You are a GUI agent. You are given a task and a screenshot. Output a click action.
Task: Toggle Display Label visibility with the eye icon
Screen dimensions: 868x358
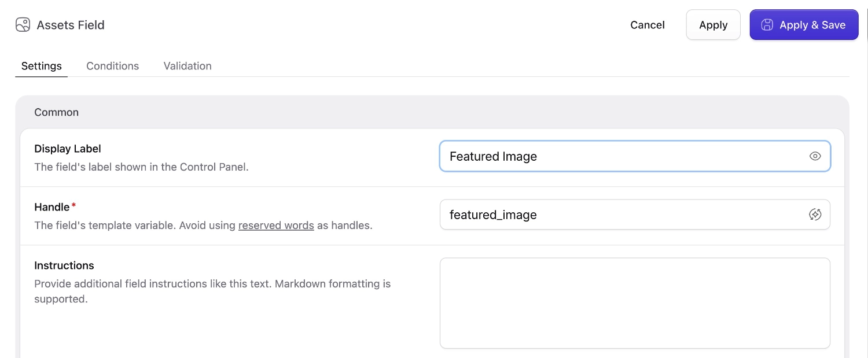(x=815, y=156)
